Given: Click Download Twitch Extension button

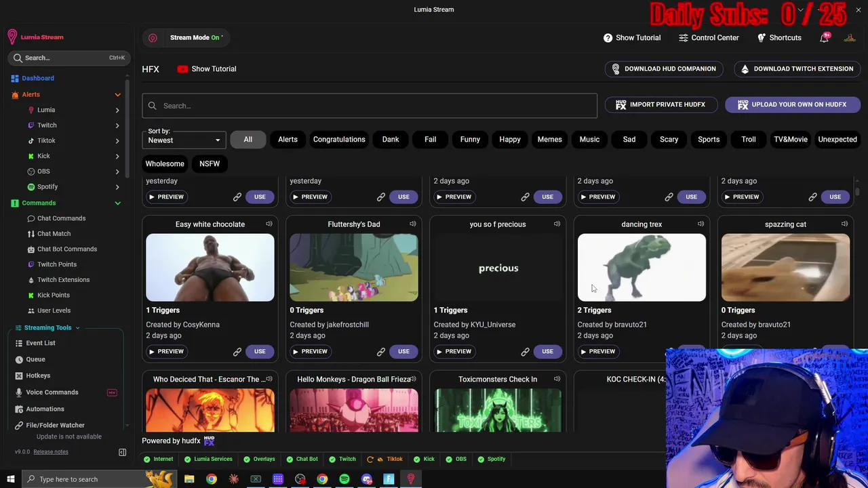Looking at the screenshot, I should [797, 68].
